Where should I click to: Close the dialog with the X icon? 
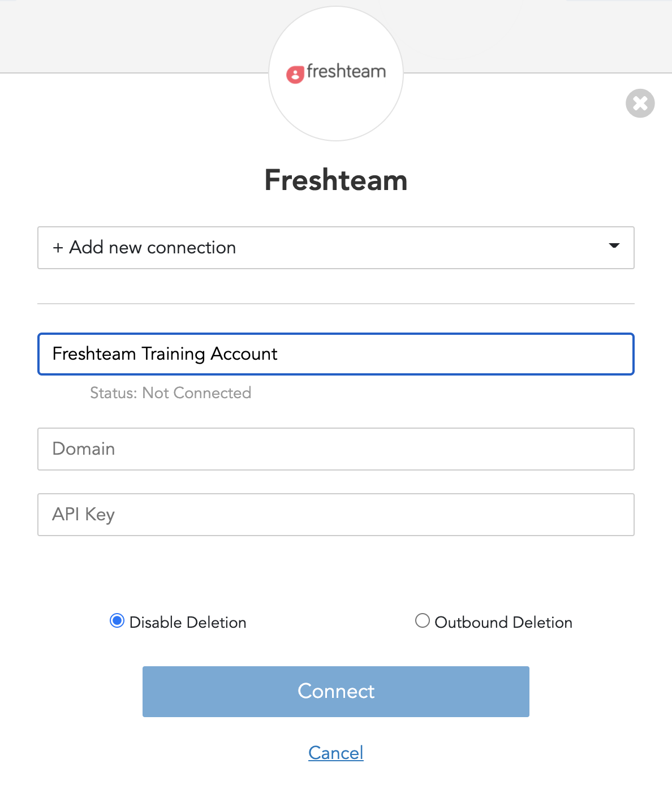640,103
